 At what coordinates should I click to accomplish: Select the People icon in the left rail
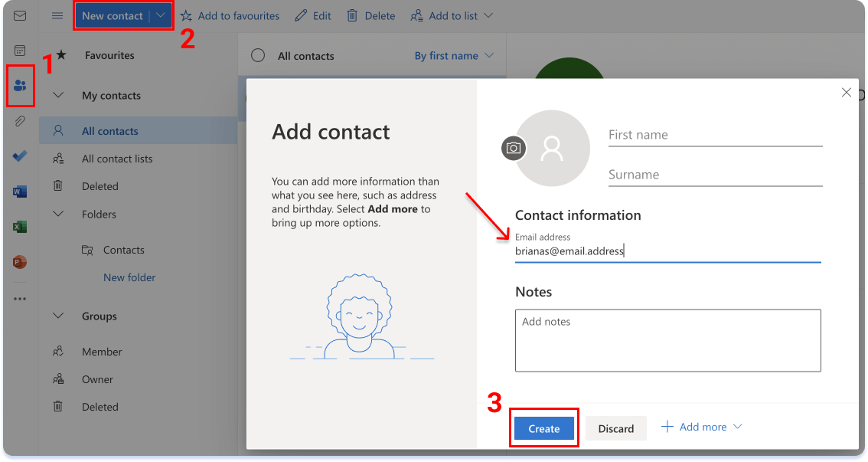[x=19, y=85]
